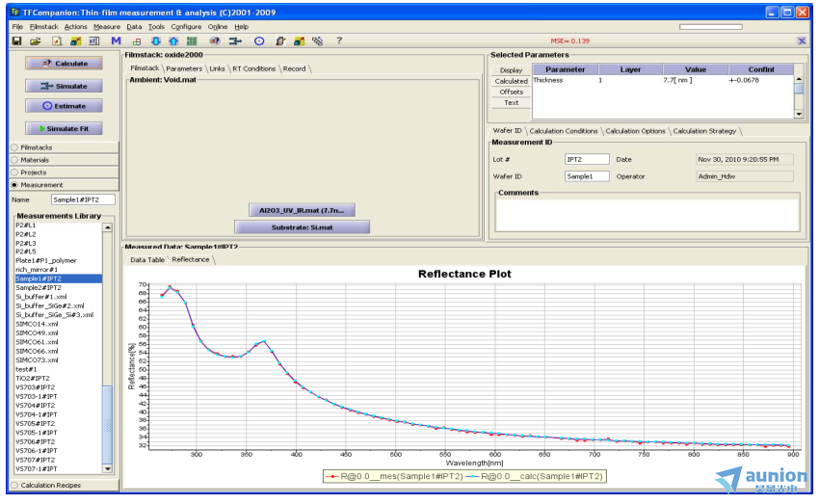Click inside the Comments text area

pyautogui.click(x=647, y=214)
